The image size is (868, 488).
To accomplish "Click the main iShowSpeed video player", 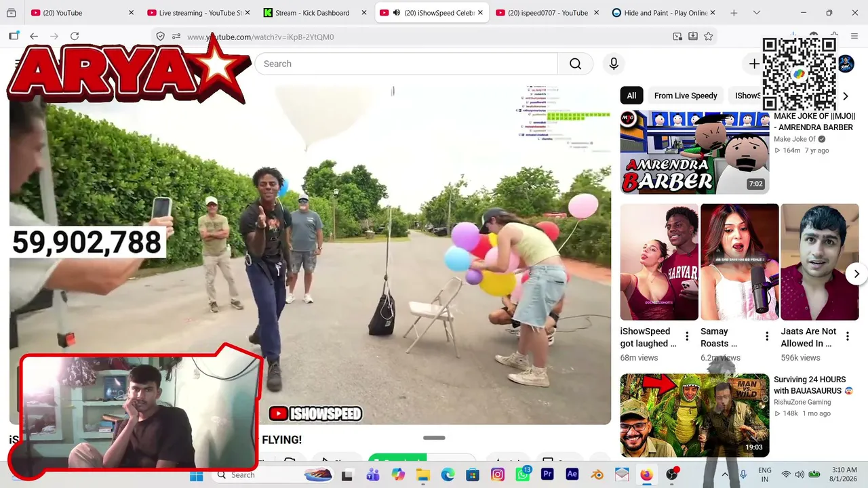I will (310, 255).
